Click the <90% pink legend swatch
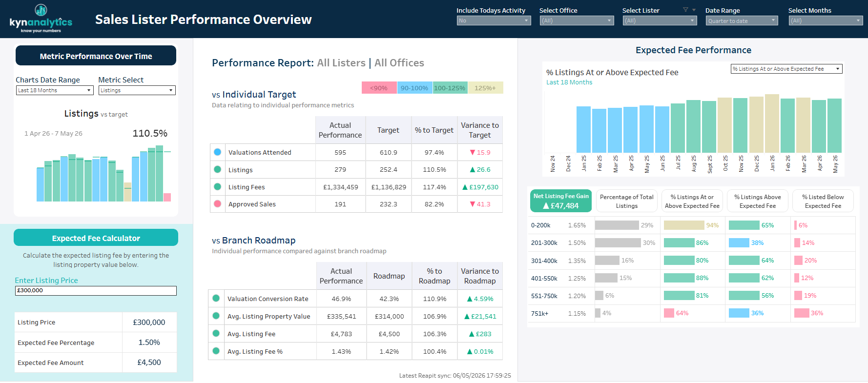Image resolution: width=868 pixels, height=383 pixels. [x=379, y=88]
